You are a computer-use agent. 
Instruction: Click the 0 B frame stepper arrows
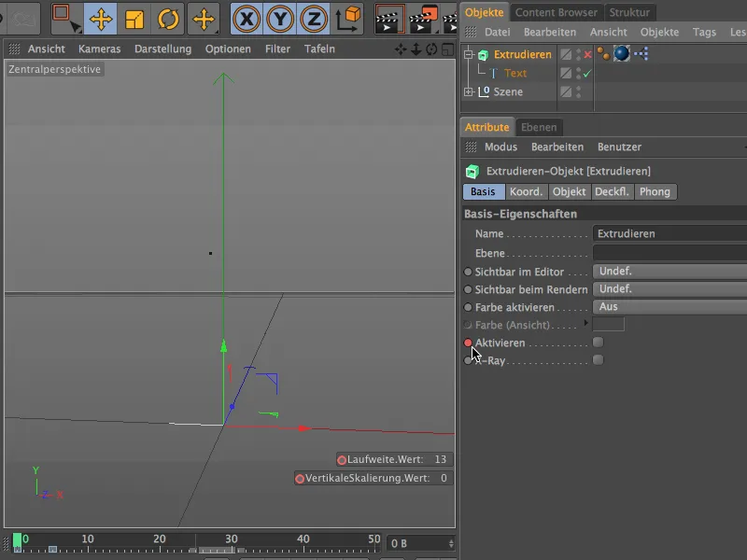coord(451,543)
